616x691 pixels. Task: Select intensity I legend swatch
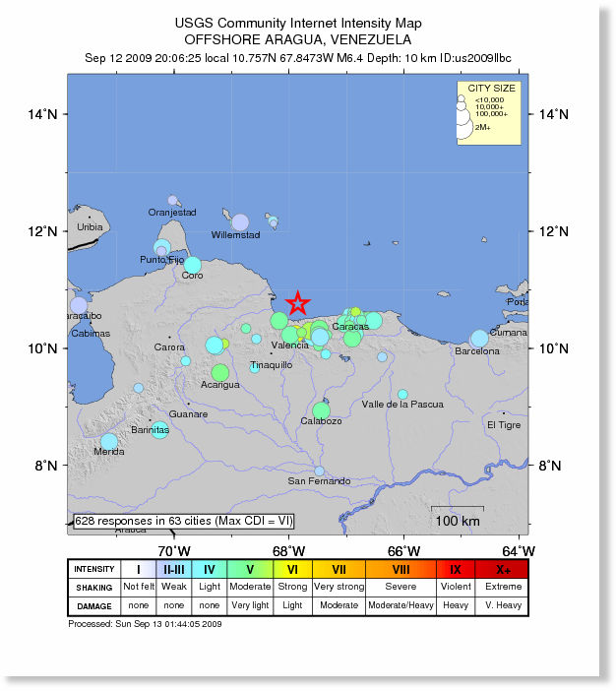[x=139, y=569]
